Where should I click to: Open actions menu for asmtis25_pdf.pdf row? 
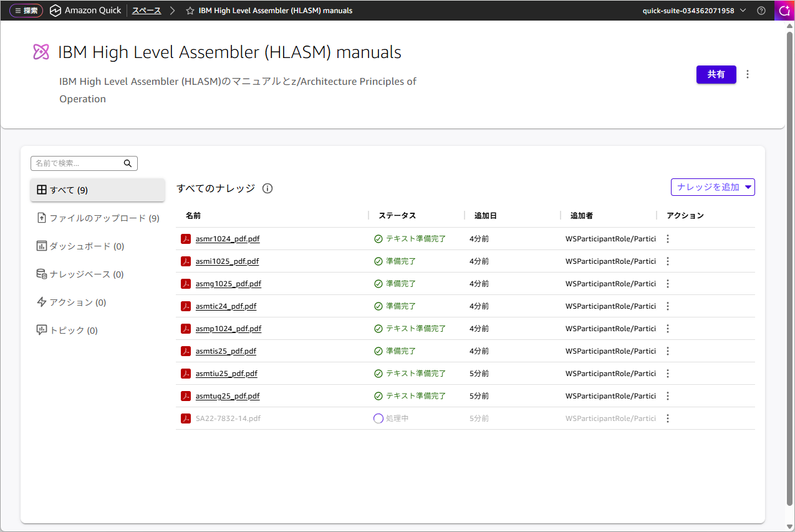point(668,351)
